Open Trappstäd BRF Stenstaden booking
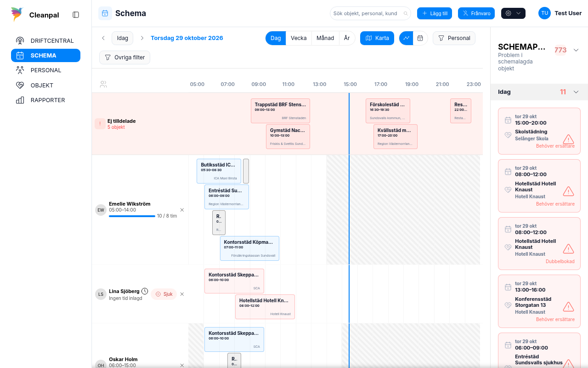Viewport: 588px width, 368px height. [x=280, y=111]
